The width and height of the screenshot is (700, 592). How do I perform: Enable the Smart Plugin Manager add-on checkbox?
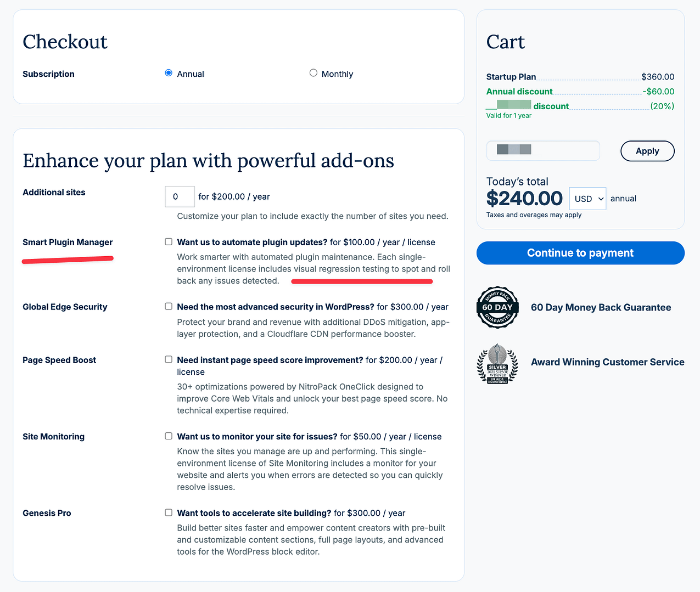pos(169,242)
